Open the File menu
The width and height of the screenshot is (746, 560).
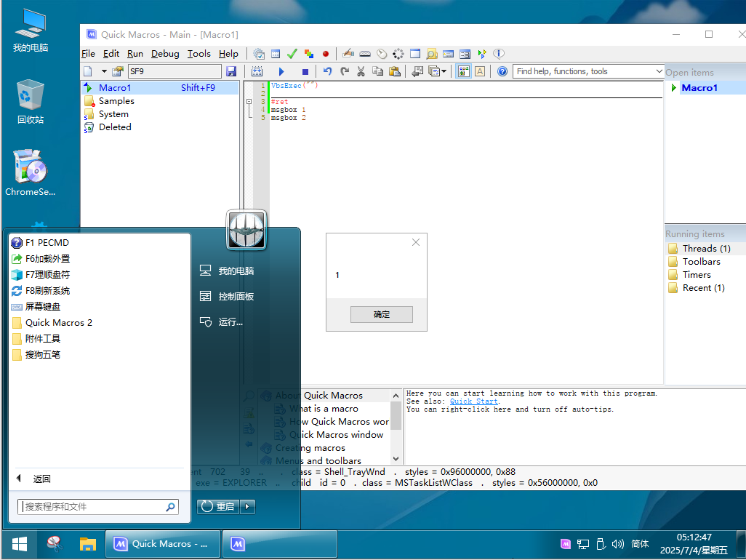coord(89,54)
